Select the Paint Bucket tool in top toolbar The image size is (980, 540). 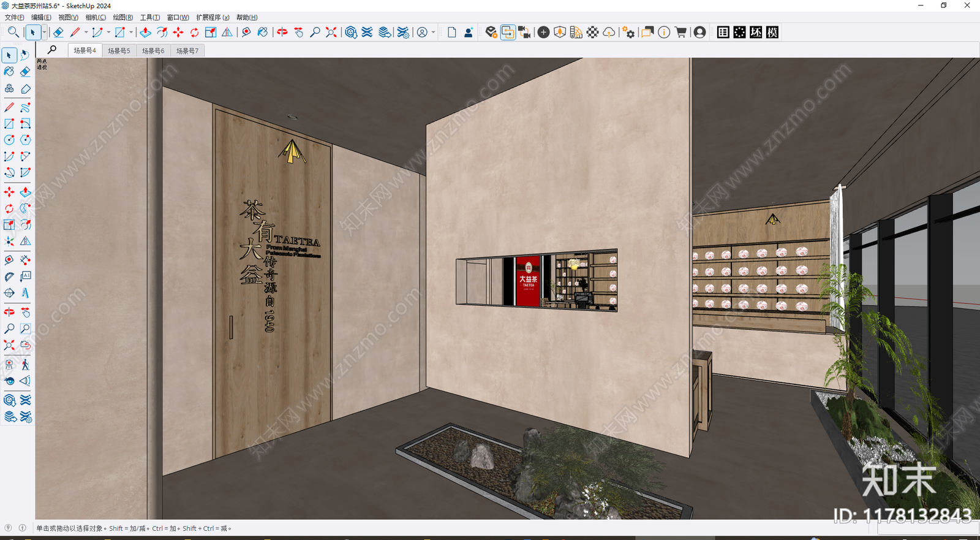click(x=263, y=32)
